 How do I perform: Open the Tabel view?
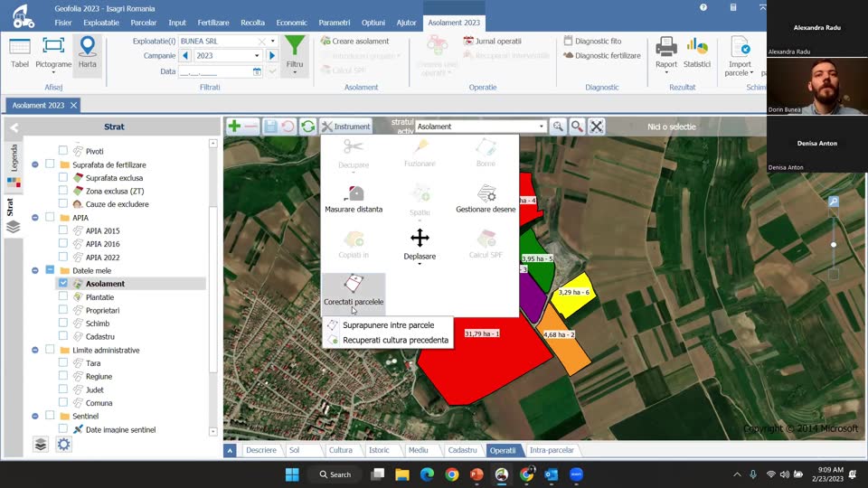click(19, 53)
